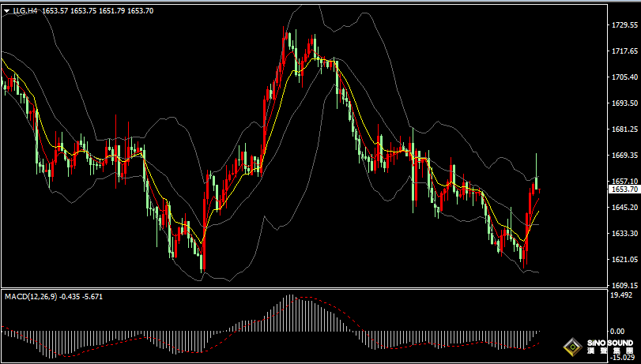Click the 1705.40 price axis label
Screen dimensions: 641x364
pos(624,77)
